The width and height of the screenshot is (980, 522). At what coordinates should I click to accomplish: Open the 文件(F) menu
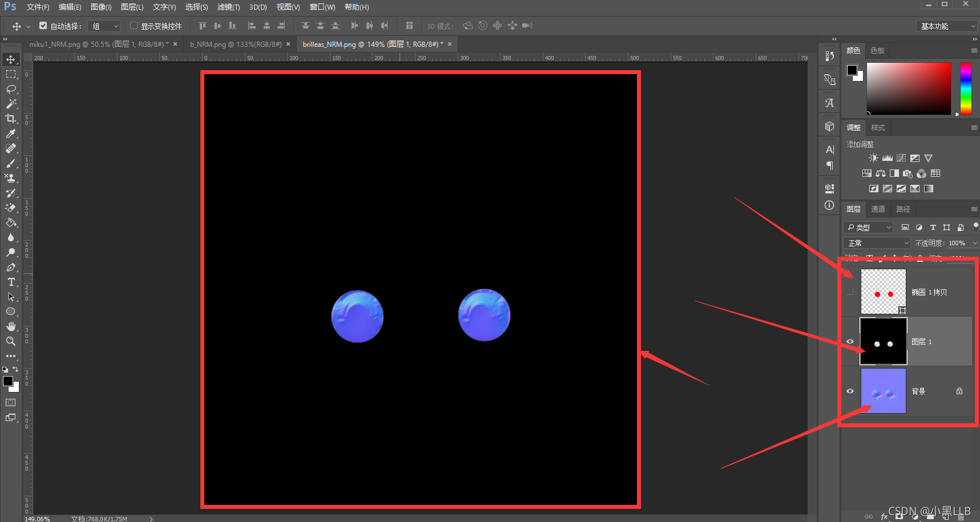tap(38, 7)
